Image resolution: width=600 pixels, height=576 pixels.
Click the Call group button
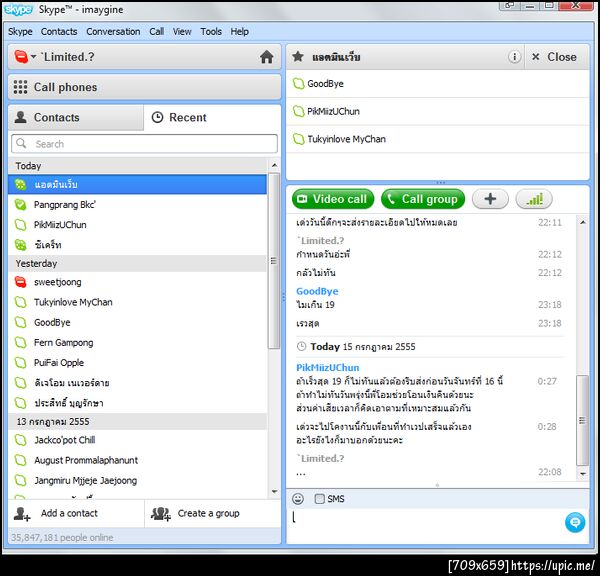coord(423,199)
